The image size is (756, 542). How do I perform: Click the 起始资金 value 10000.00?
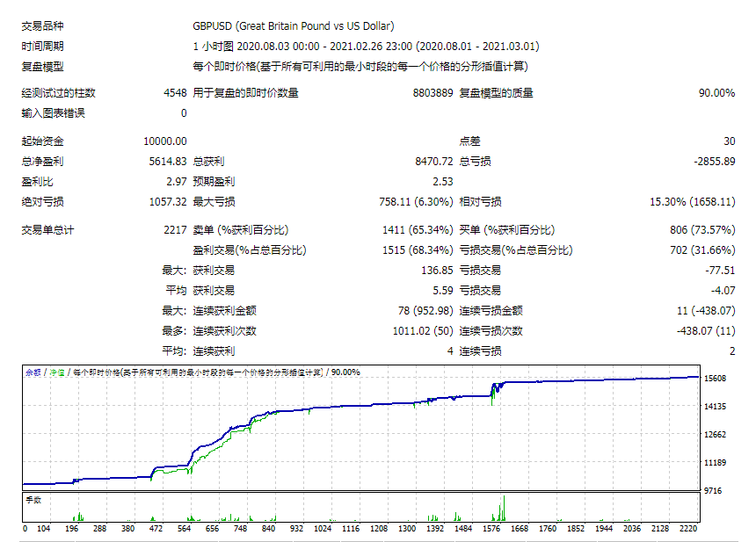click(165, 141)
